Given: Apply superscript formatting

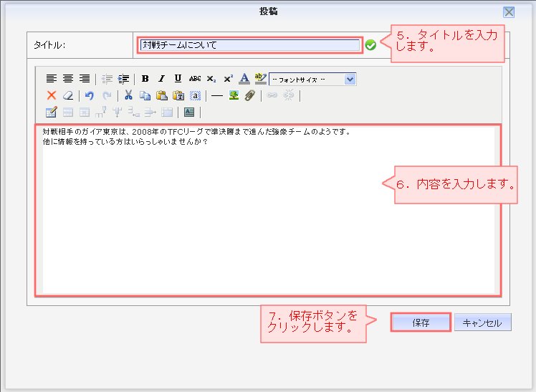Looking at the screenshot, I should point(228,79).
